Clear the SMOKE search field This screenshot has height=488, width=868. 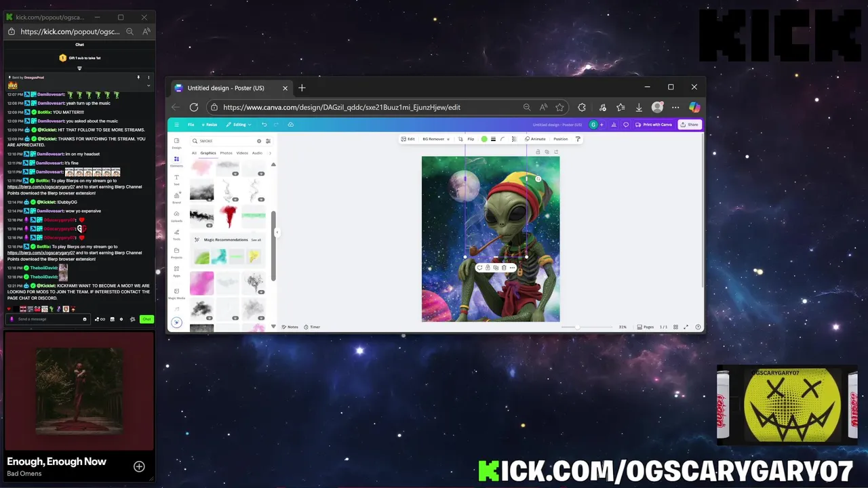(x=259, y=141)
